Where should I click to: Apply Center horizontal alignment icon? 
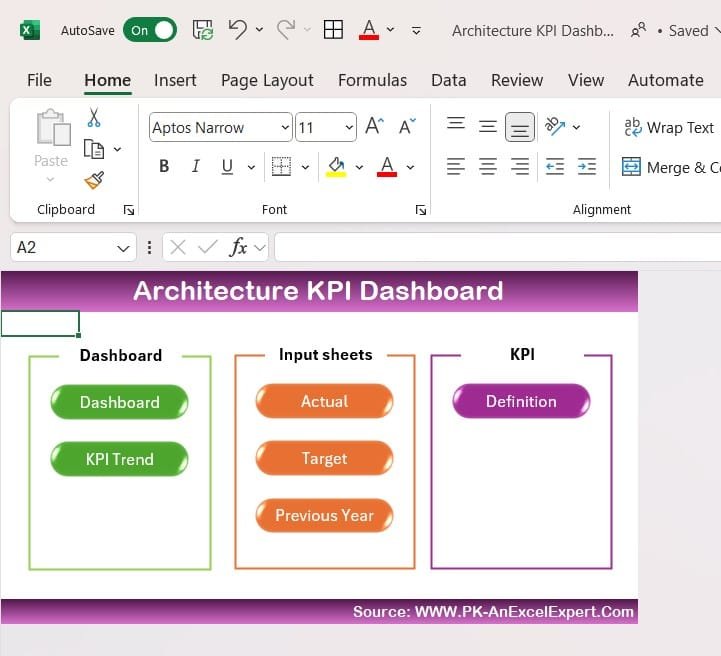tap(488, 167)
